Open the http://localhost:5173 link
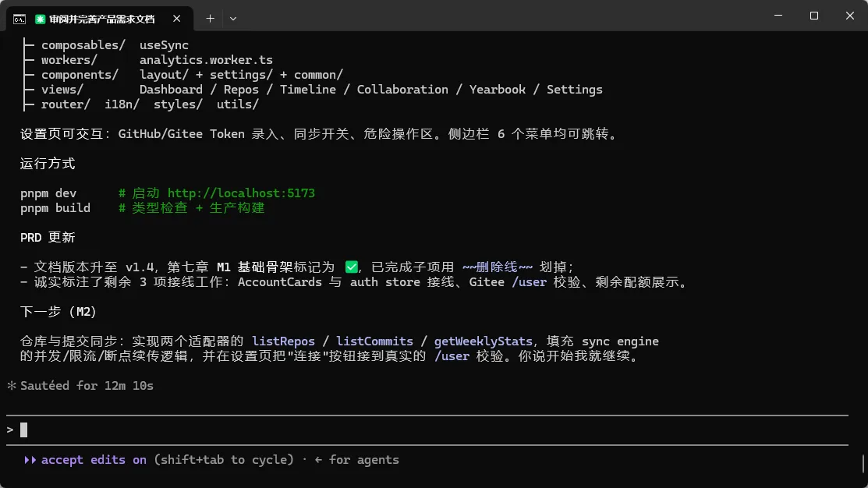This screenshot has height=488, width=868. 241,193
